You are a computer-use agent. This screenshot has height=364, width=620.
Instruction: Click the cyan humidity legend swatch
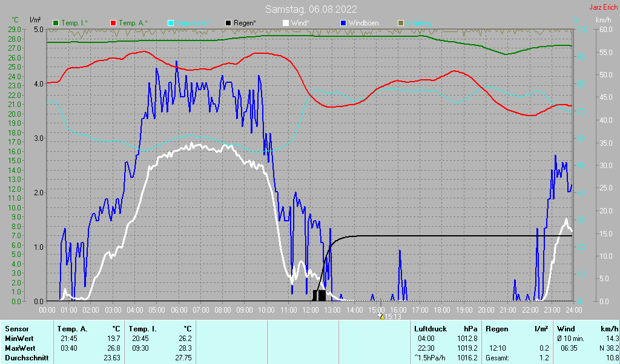[x=170, y=23]
